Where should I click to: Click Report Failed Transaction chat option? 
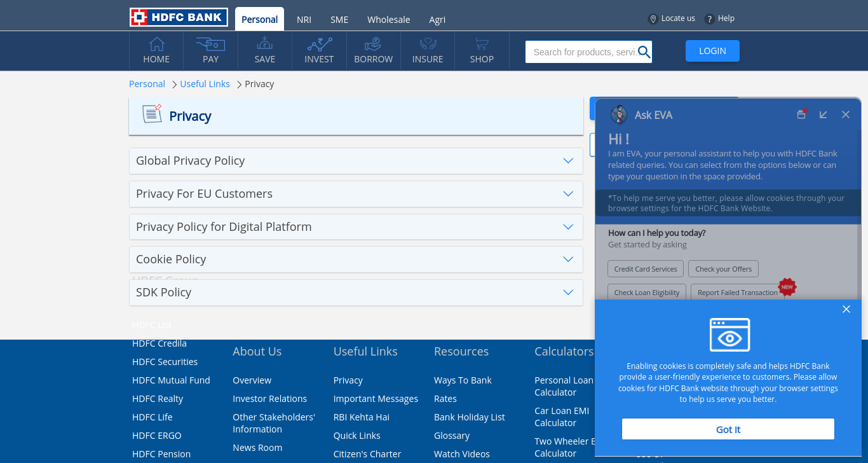tap(738, 293)
